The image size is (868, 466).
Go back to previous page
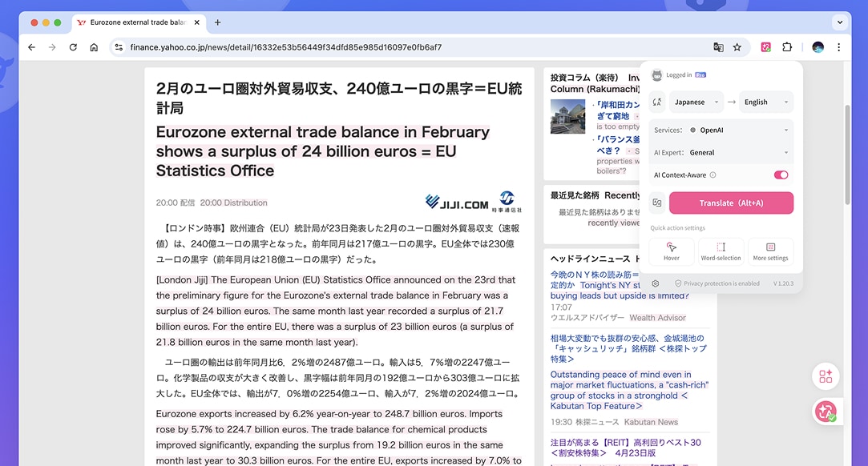pyautogui.click(x=31, y=47)
